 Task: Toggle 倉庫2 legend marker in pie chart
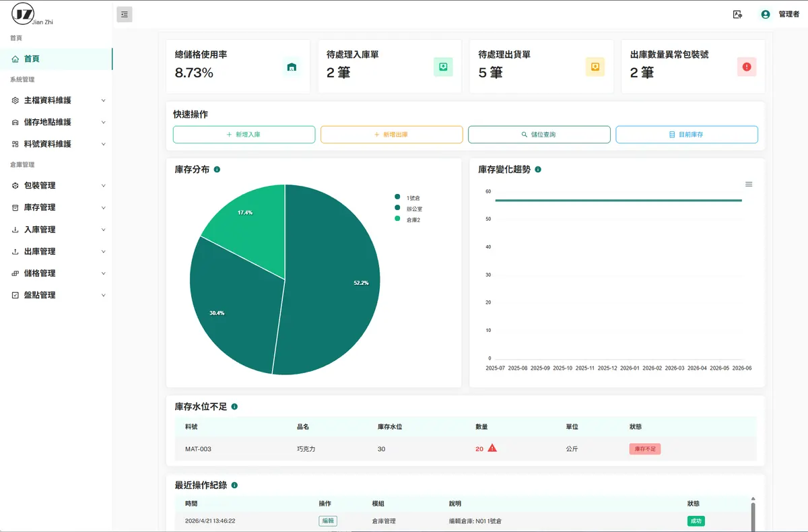(x=397, y=219)
